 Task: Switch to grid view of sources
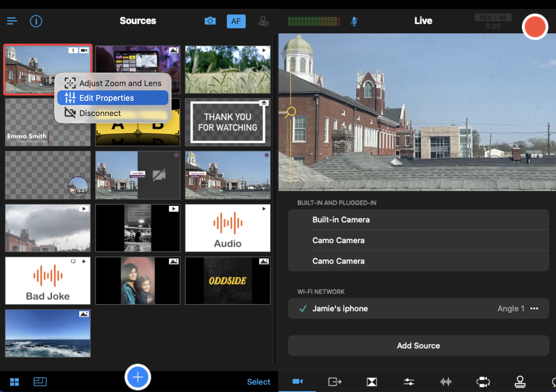pos(14,382)
